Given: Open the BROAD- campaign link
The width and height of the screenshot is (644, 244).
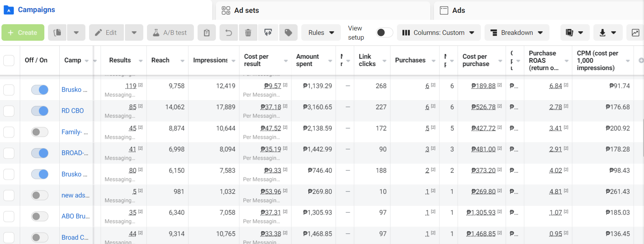Looking at the screenshot, I should 75,153.
